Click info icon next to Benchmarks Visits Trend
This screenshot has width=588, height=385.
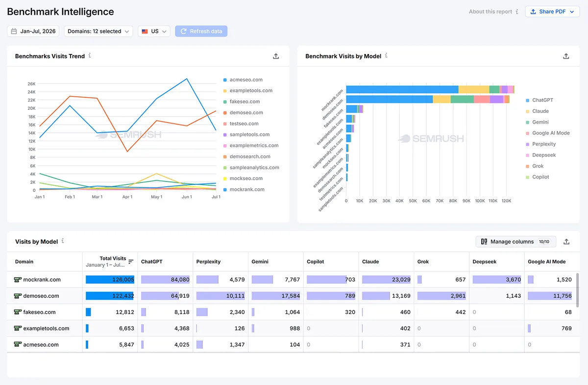click(90, 56)
